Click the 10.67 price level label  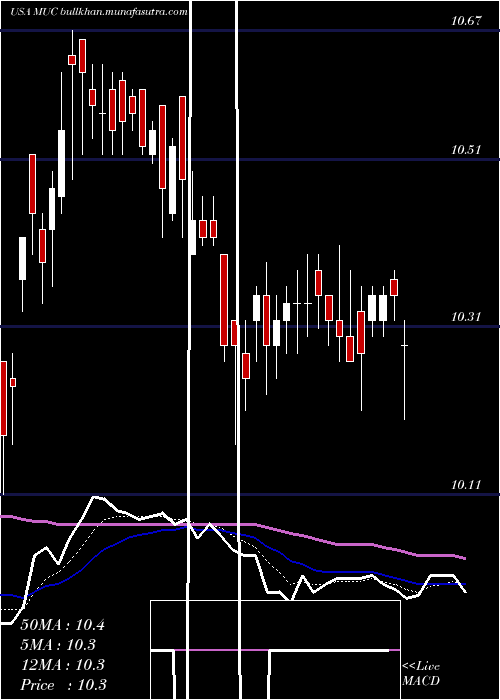pos(466,21)
